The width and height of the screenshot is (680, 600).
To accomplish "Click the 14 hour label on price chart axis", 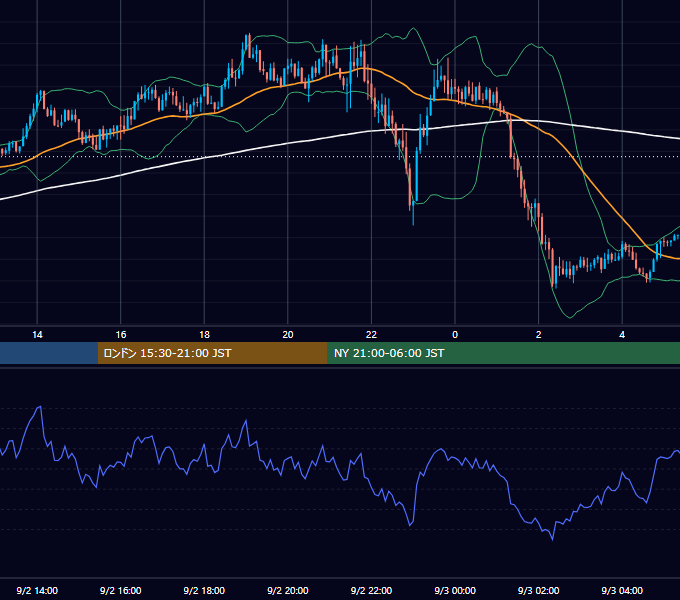I will click(x=37, y=335).
